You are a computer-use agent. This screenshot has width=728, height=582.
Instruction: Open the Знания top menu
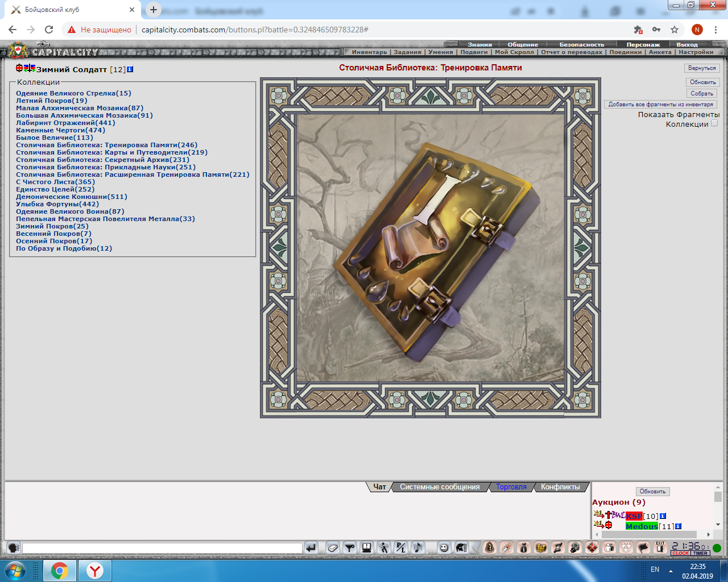pyautogui.click(x=480, y=44)
